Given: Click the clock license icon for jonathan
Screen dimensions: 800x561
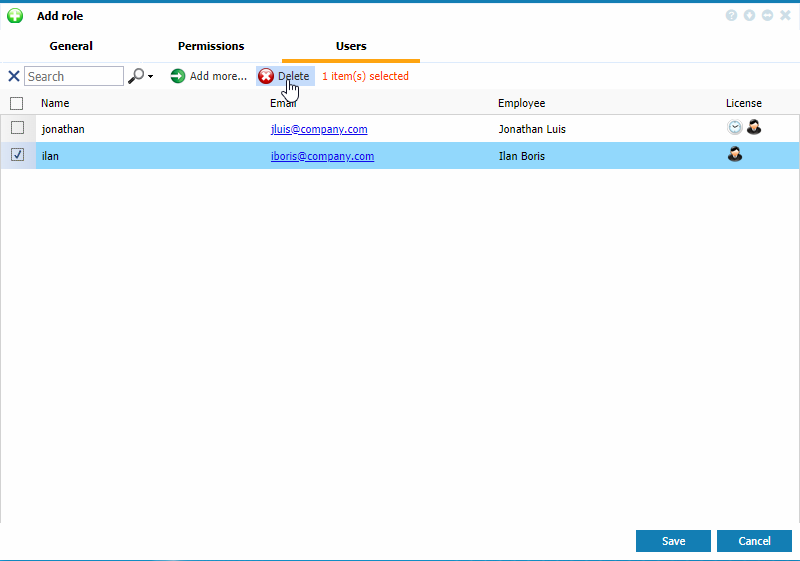Looking at the screenshot, I should click(735, 128).
